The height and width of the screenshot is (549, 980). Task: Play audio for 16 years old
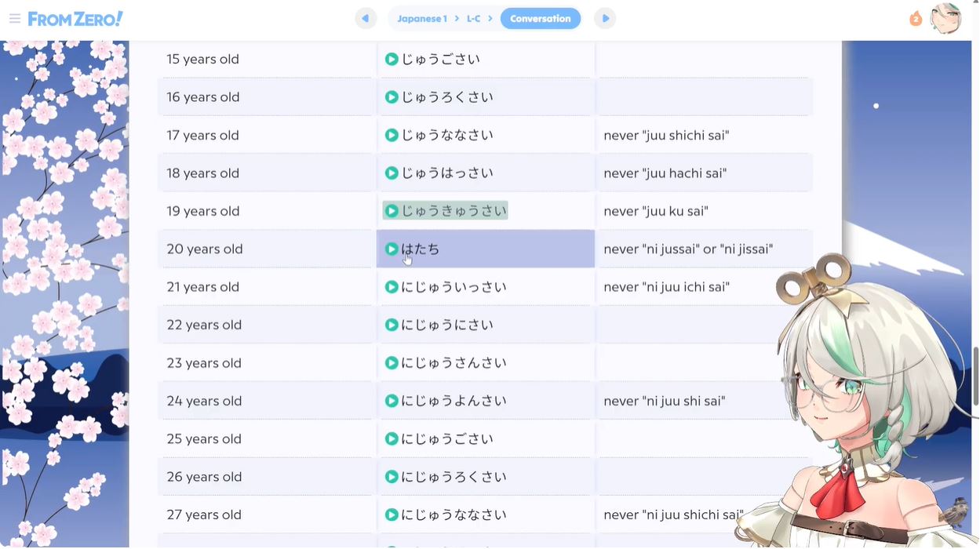(x=392, y=97)
